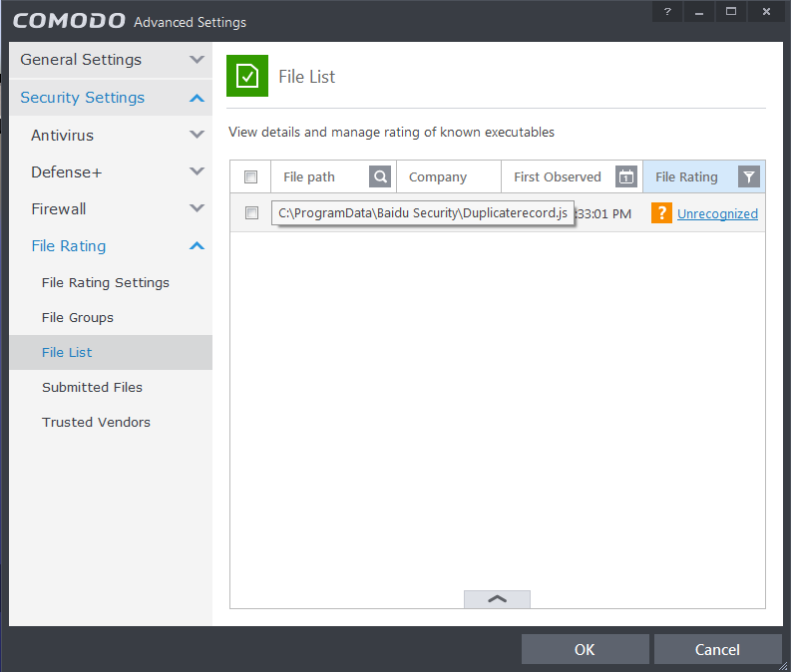Open the Submitted Files page
This screenshot has width=791, height=672.
pyautogui.click(x=92, y=387)
